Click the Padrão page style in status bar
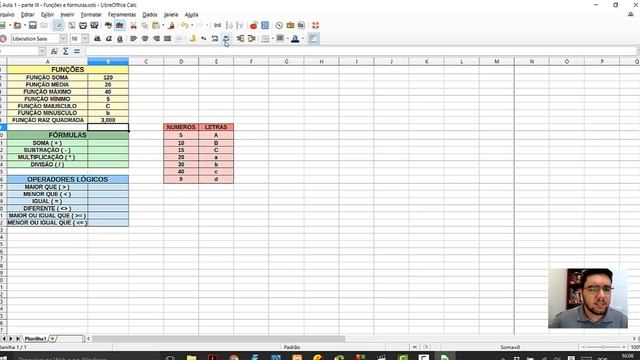This screenshot has height=360, width=640. point(292,347)
